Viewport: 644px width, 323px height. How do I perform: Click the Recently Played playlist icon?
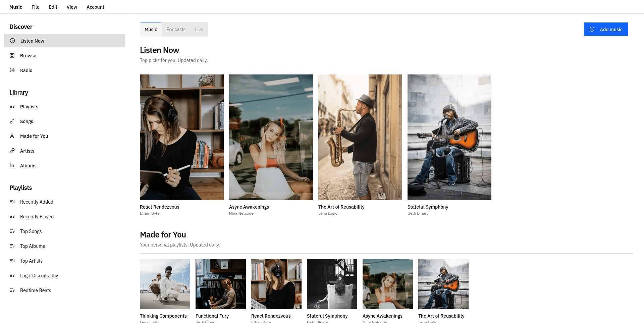point(12,216)
